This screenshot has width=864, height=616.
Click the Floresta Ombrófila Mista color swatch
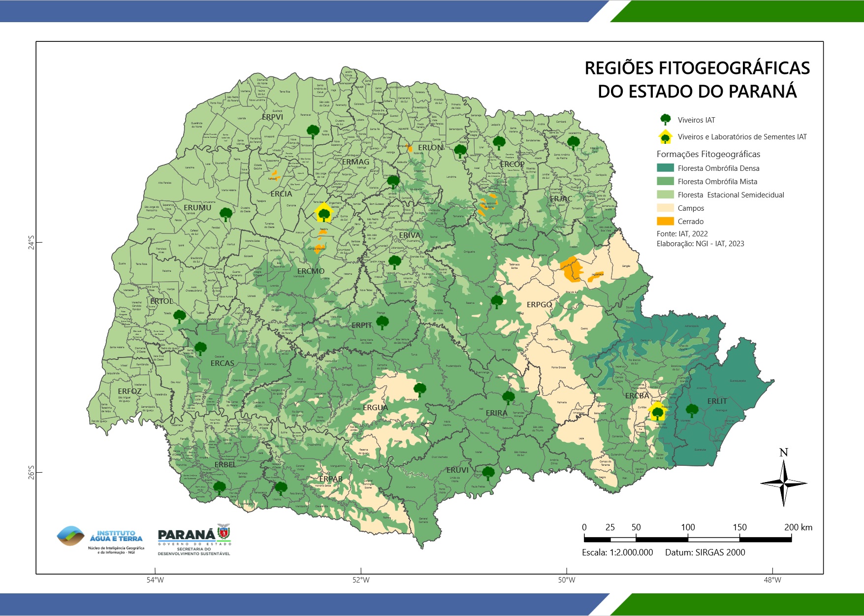click(x=665, y=181)
